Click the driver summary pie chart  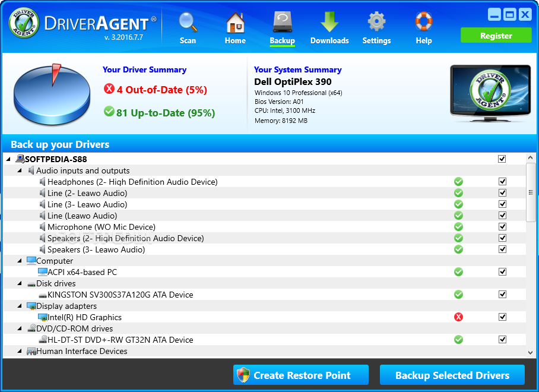[x=52, y=94]
